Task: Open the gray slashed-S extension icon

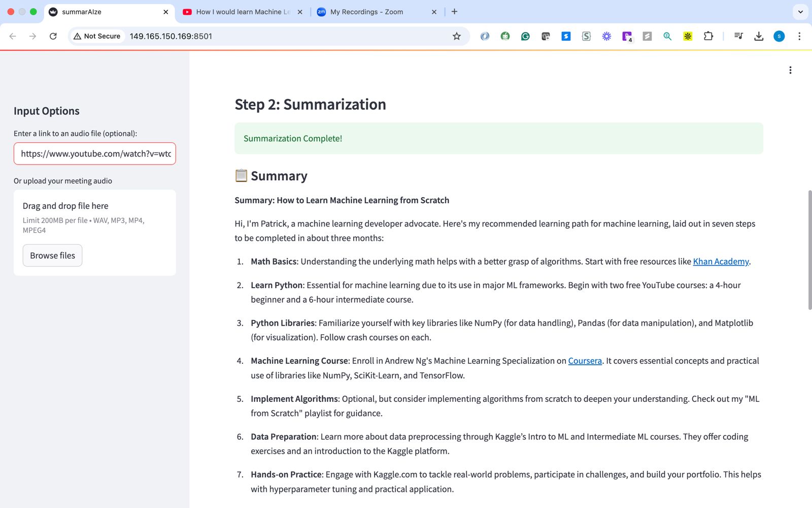Action: tap(647, 36)
